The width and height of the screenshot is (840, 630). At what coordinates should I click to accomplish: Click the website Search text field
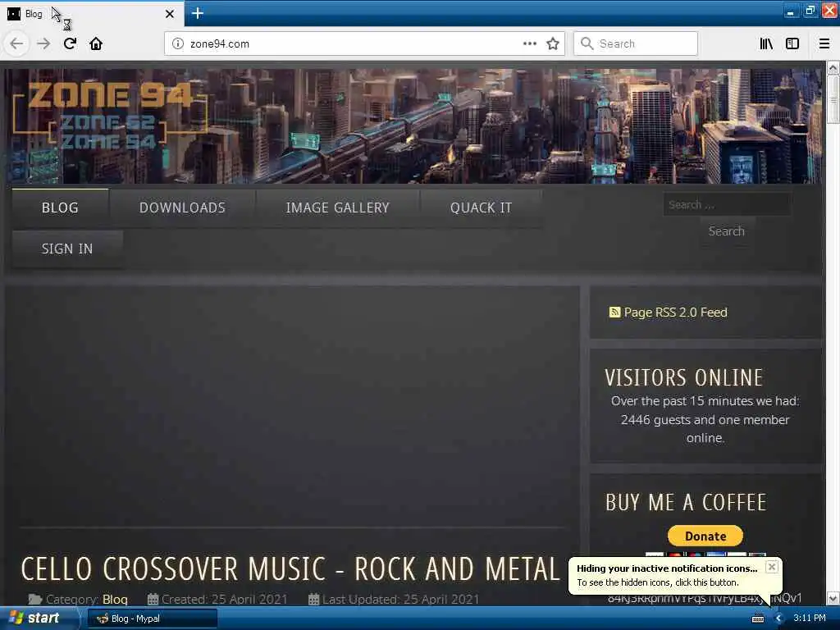[x=727, y=204]
